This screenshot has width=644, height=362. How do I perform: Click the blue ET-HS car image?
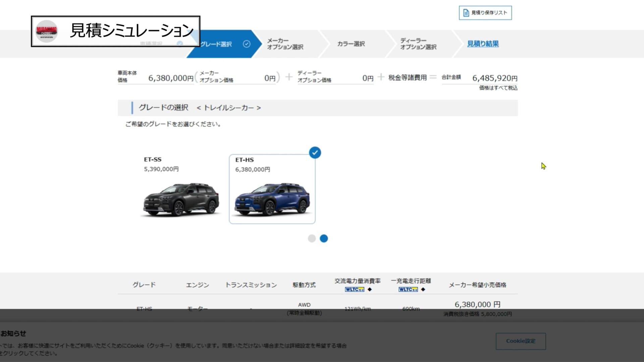pos(272,199)
